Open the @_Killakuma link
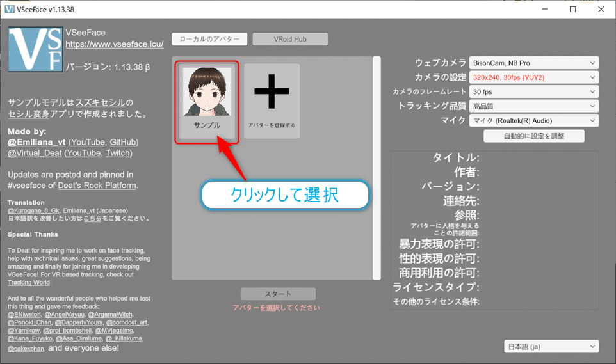 [124, 338]
